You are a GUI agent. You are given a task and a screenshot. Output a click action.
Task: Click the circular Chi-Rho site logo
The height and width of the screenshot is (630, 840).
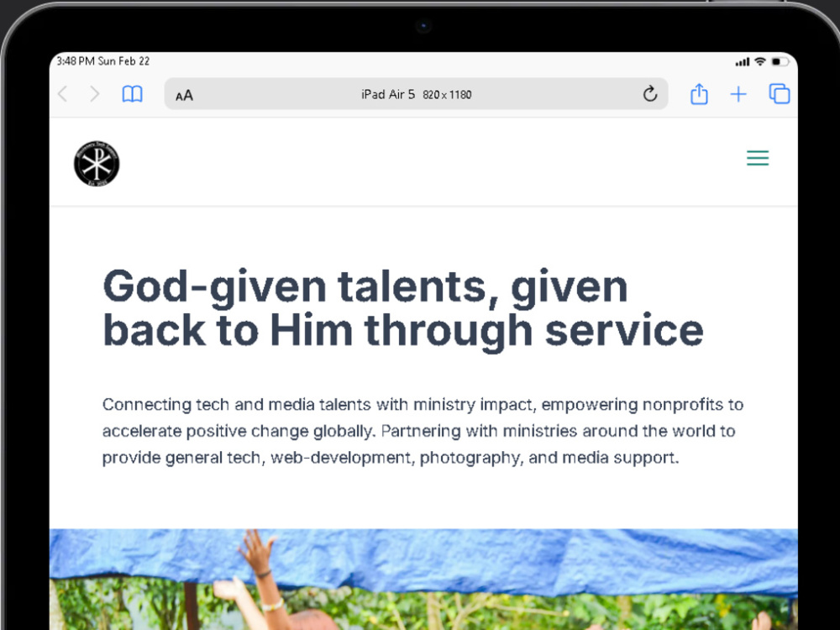coord(97,164)
